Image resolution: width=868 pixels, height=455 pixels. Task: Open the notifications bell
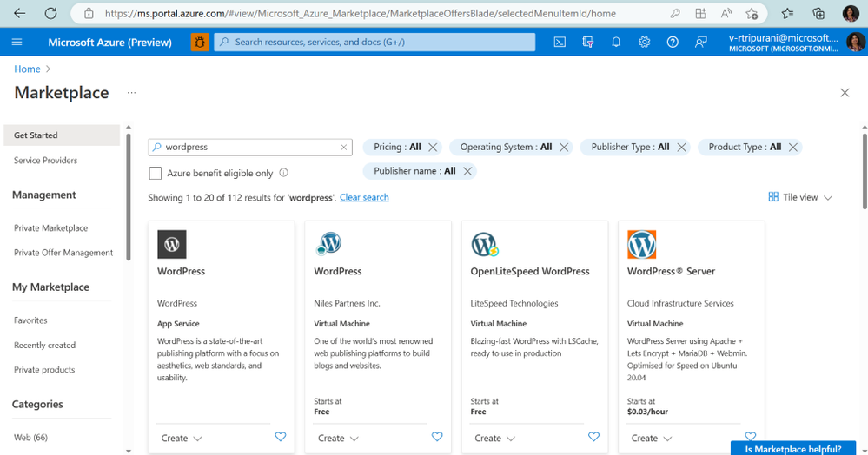pos(616,42)
